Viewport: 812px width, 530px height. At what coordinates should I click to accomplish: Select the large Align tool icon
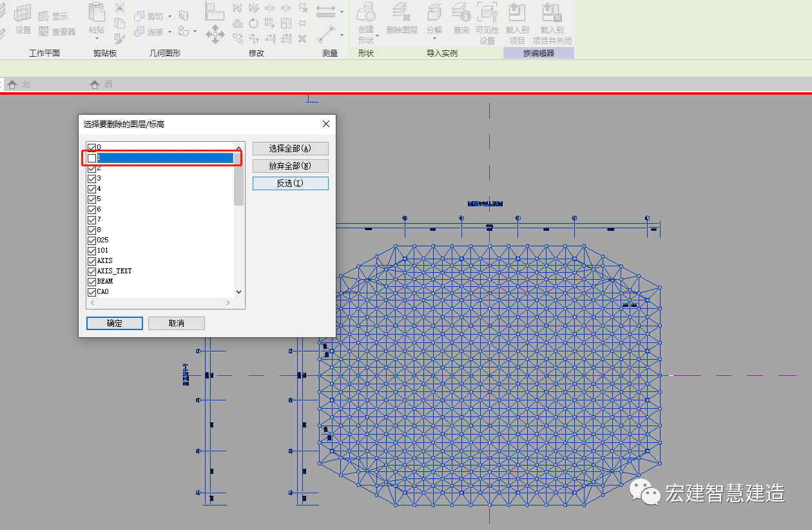click(x=215, y=11)
